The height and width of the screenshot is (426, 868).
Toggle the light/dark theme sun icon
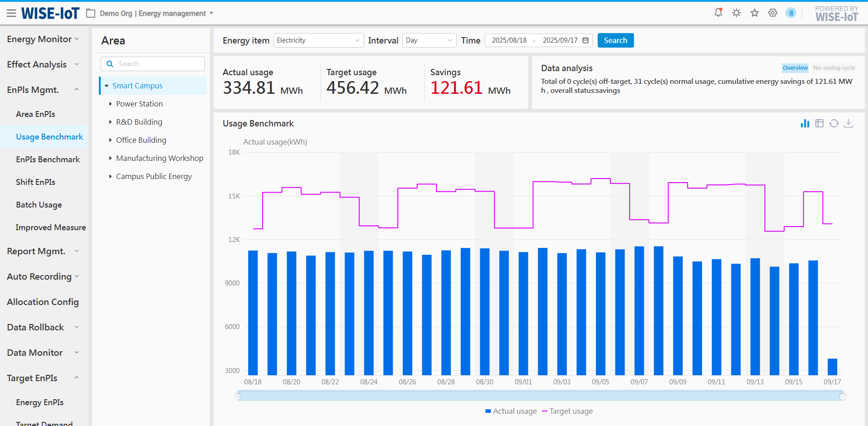click(736, 13)
